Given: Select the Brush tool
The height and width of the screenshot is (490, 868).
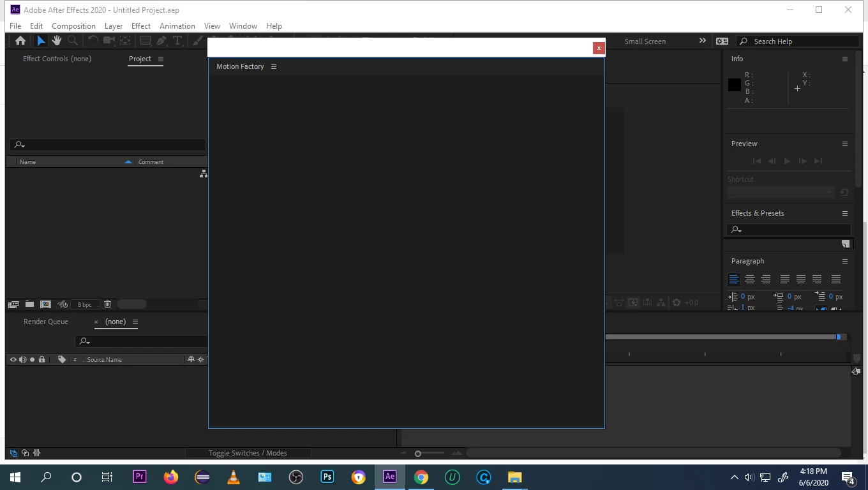Looking at the screenshot, I should click(199, 41).
